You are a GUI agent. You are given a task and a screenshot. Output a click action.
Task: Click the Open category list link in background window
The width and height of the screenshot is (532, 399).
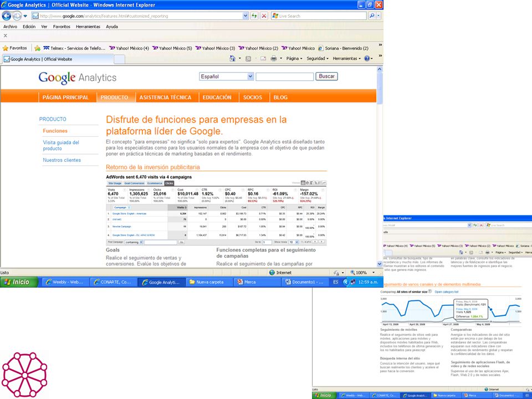[447, 292]
